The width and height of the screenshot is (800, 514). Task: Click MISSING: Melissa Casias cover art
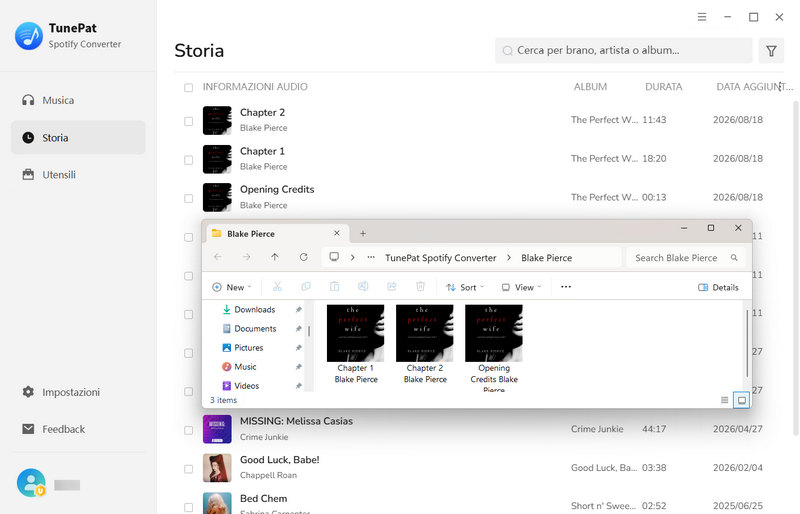coord(217,429)
